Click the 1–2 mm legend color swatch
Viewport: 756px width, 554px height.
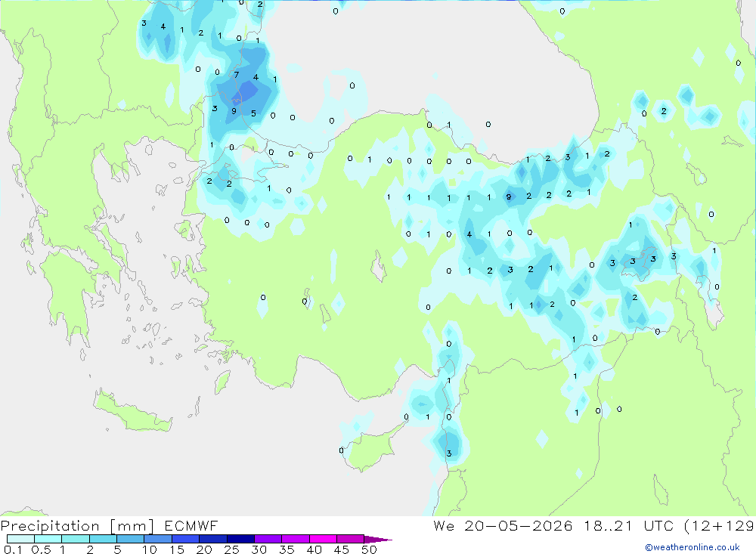point(76,539)
